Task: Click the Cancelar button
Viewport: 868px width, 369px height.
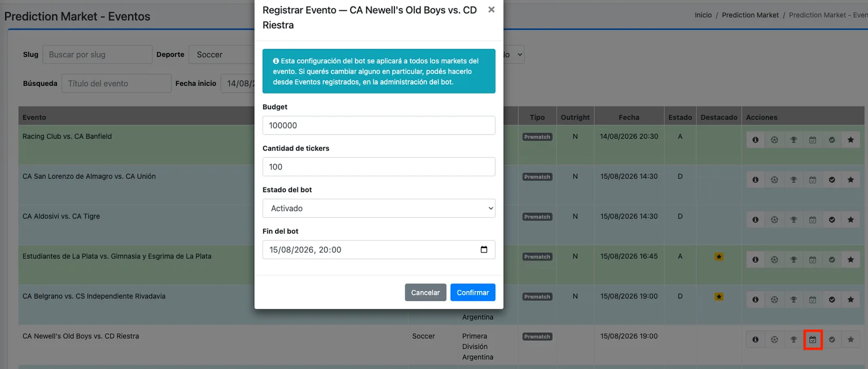Action: click(x=425, y=293)
